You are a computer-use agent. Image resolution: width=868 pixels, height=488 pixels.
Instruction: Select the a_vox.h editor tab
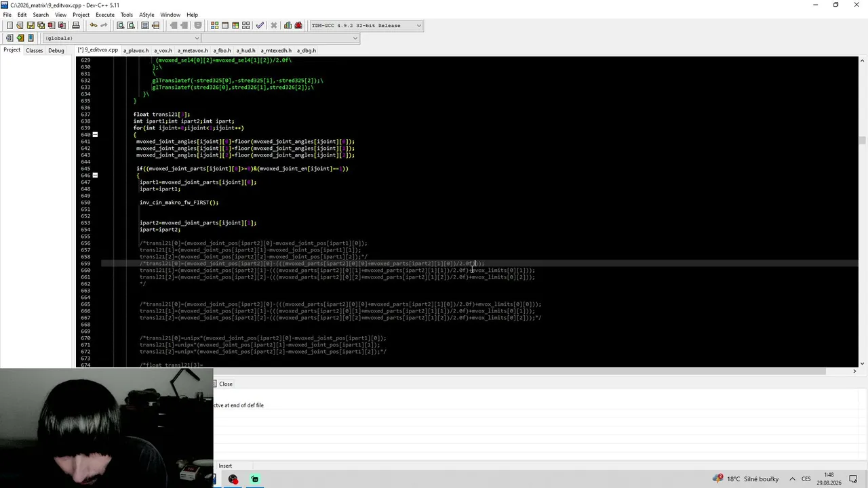163,50
